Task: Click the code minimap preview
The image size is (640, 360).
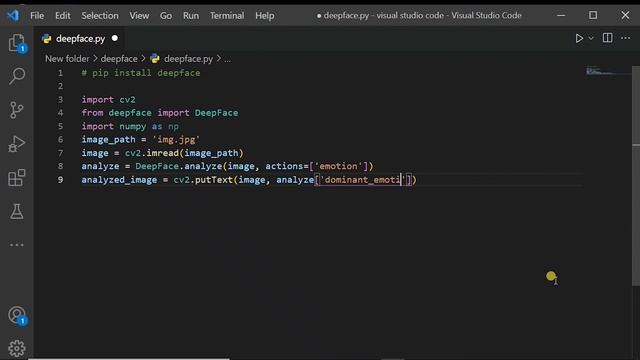Action: point(608,72)
